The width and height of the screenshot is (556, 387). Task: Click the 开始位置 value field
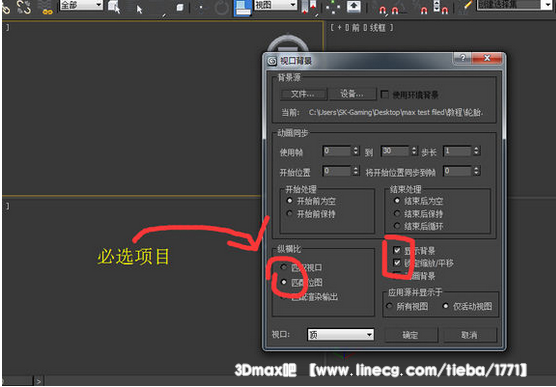(337, 171)
